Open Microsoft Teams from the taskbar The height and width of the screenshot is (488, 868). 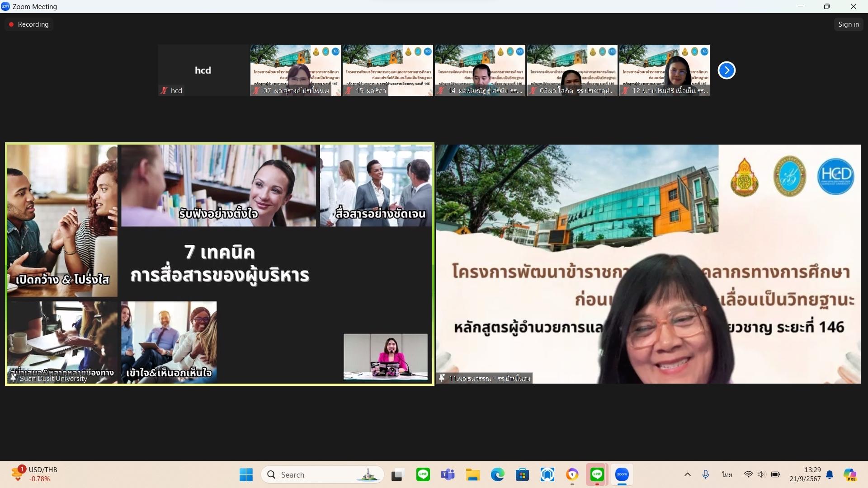pyautogui.click(x=448, y=474)
